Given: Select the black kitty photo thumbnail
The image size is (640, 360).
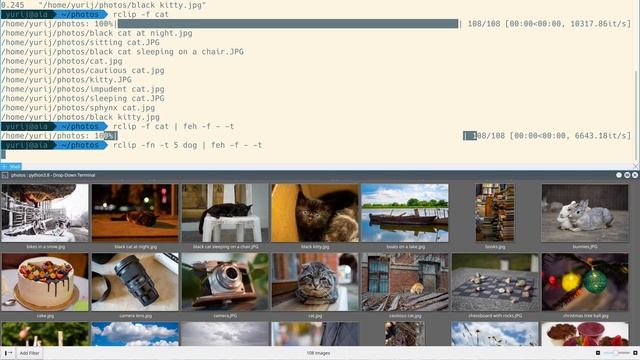Looking at the screenshot, I should point(315,213).
